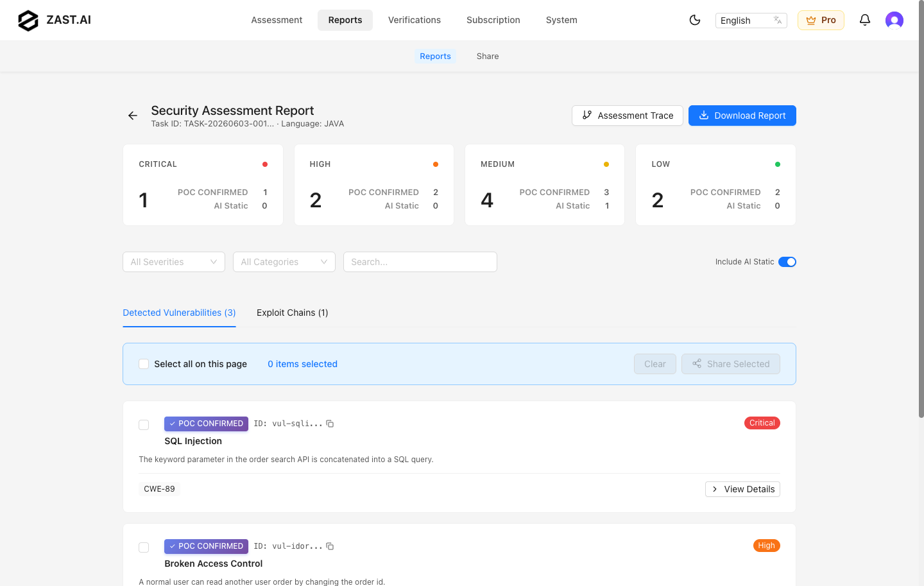
Task: Click the CRITICAL severity summary card
Action: pyautogui.click(x=203, y=185)
